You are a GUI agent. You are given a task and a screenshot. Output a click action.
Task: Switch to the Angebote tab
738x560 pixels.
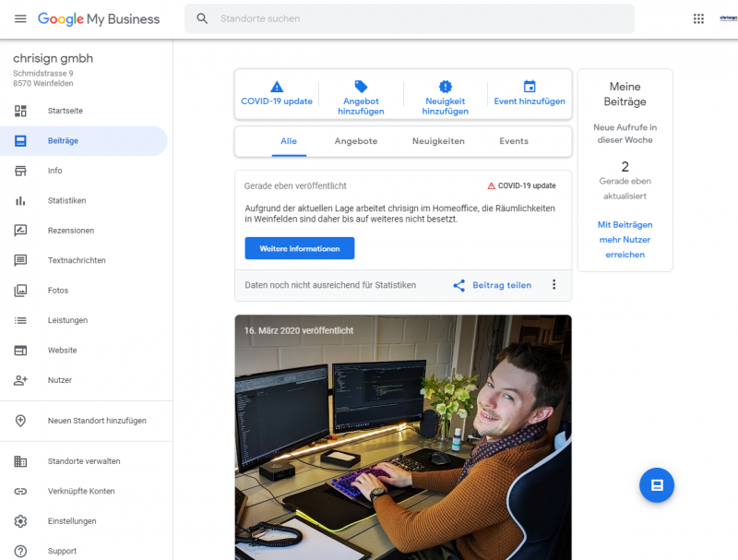[x=356, y=141]
